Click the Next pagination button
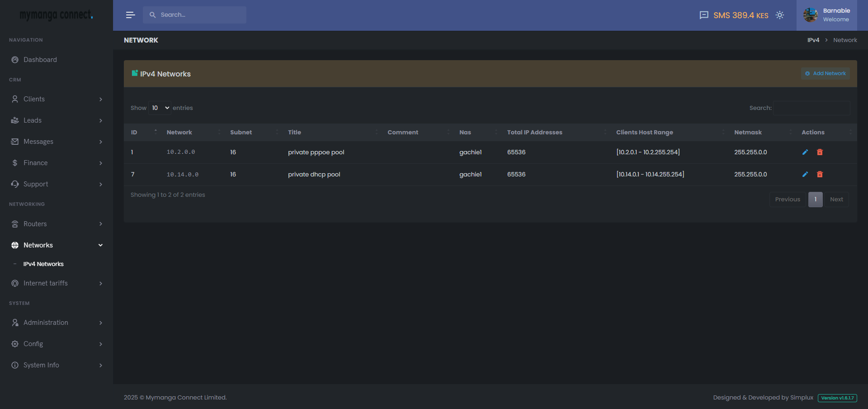 [x=836, y=200]
